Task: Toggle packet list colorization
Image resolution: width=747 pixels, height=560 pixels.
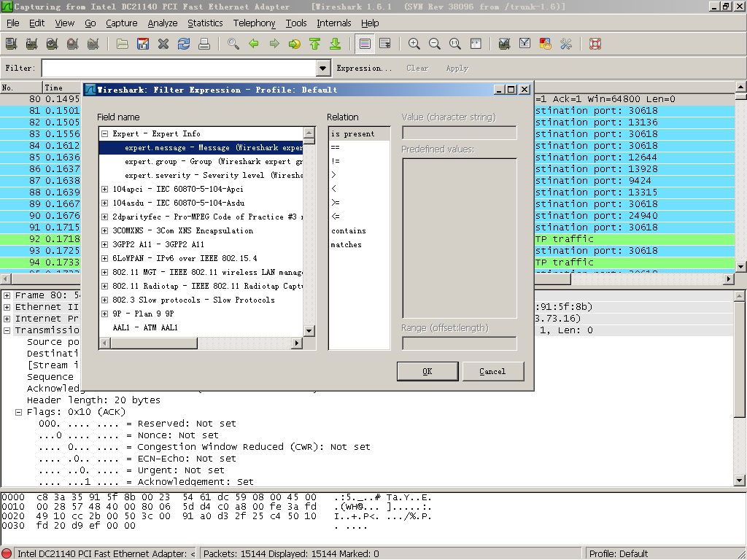Action: 365,44
